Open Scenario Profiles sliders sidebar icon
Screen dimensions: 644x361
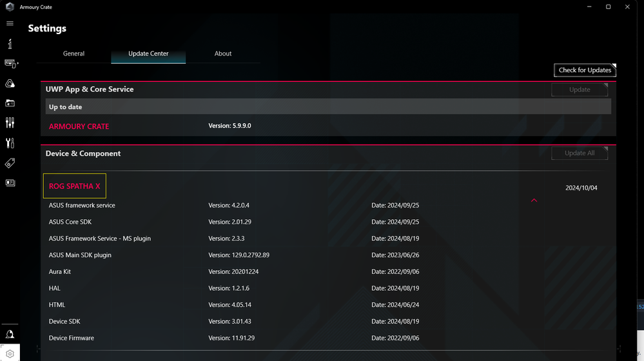click(10, 122)
